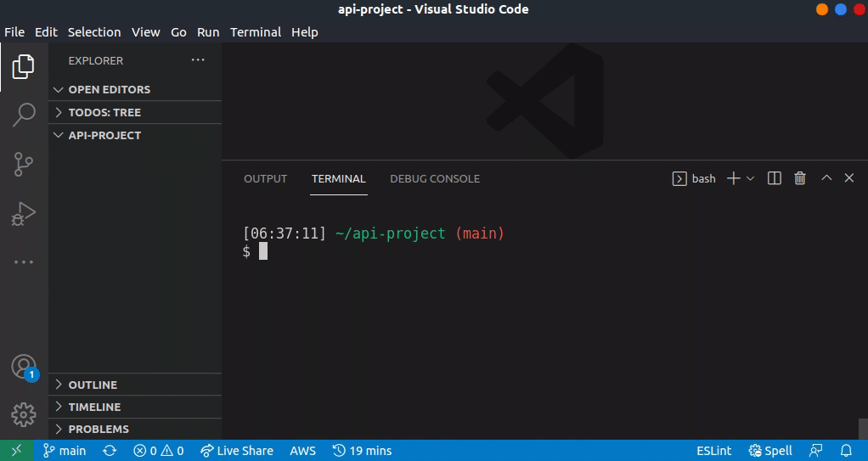This screenshot has height=461, width=868.
Task: Open feedback icon in status bar
Action: click(x=816, y=451)
